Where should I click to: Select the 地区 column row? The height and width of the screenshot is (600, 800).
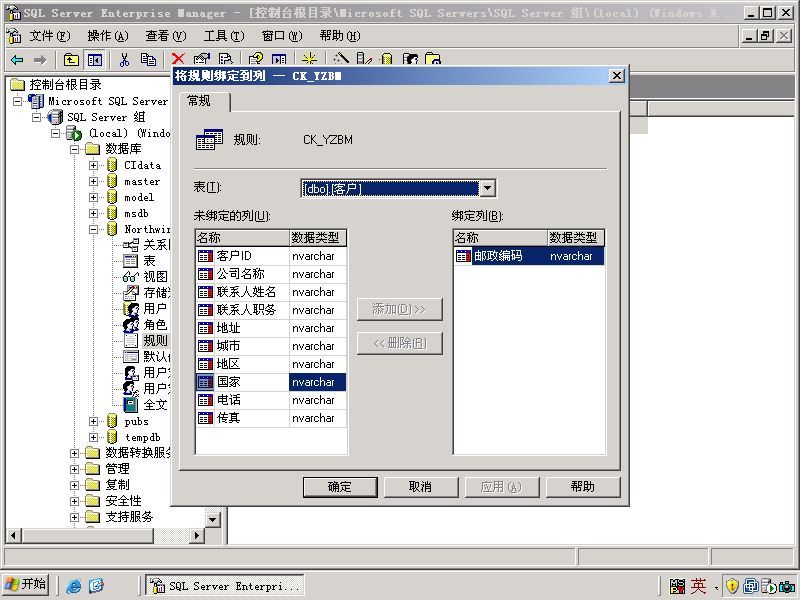(x=271, y=364)
